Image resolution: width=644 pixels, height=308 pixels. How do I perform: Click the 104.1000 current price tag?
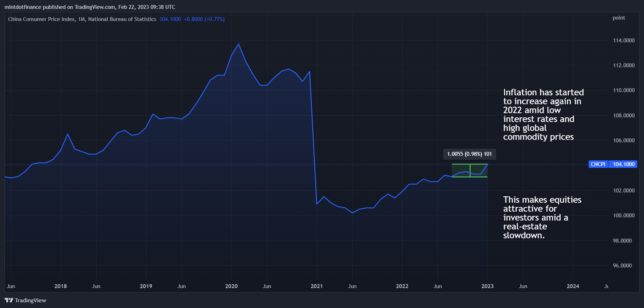[x=624, y=164]
